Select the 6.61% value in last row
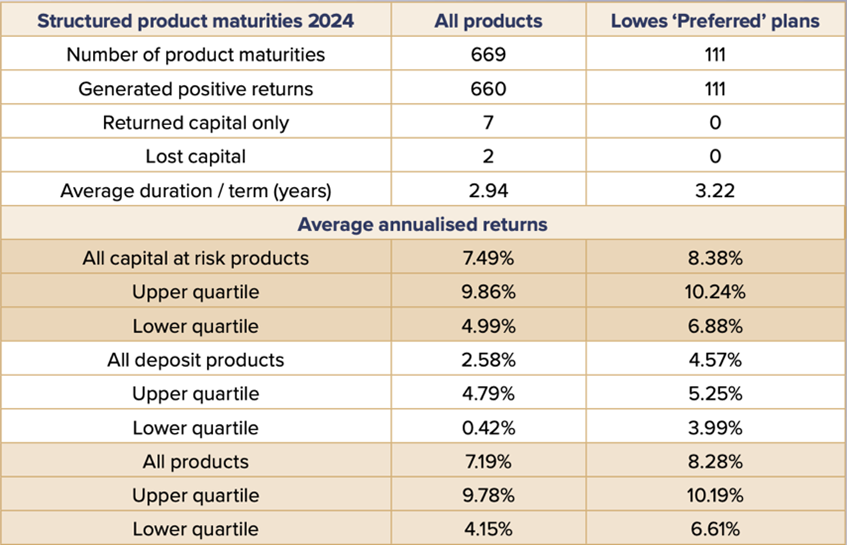The image size is (847, 545). pos(715,530)
